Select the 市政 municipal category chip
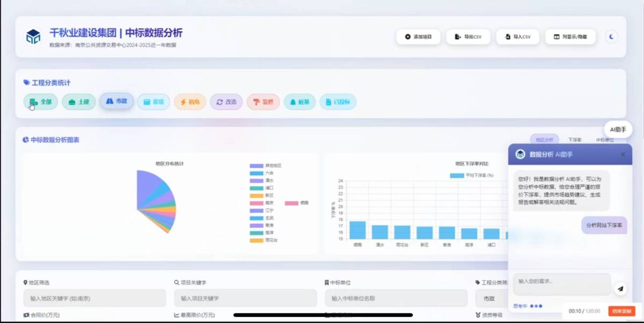Screen dimensions: 644x323 116,101
